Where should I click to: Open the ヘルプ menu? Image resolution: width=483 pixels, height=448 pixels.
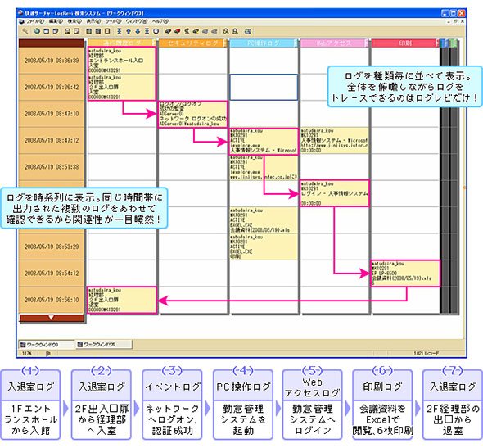pos(160,21)
